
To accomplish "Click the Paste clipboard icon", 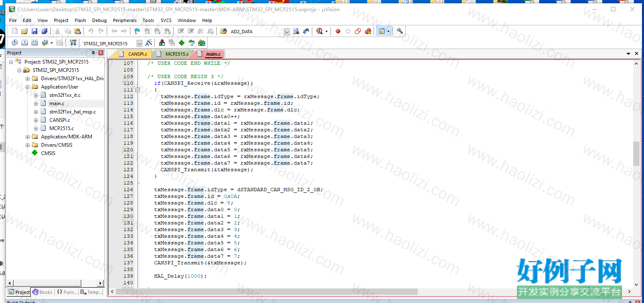I will pyautogui.click(x=77, y=31).
